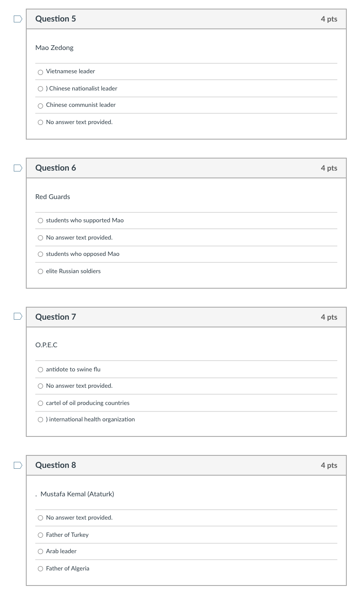
Task: Select "students who opposed Mao" option
Action: point(40,254)
